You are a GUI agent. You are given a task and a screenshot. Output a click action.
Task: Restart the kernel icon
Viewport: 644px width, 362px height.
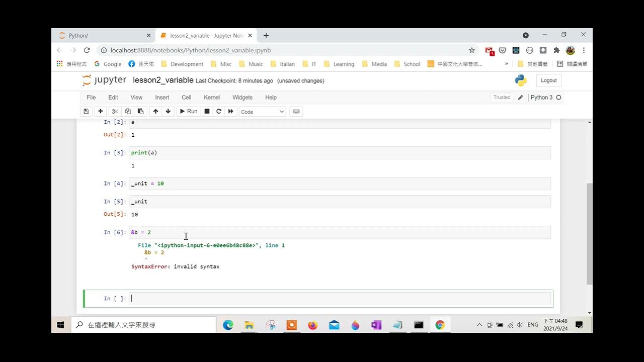[218, 111]
